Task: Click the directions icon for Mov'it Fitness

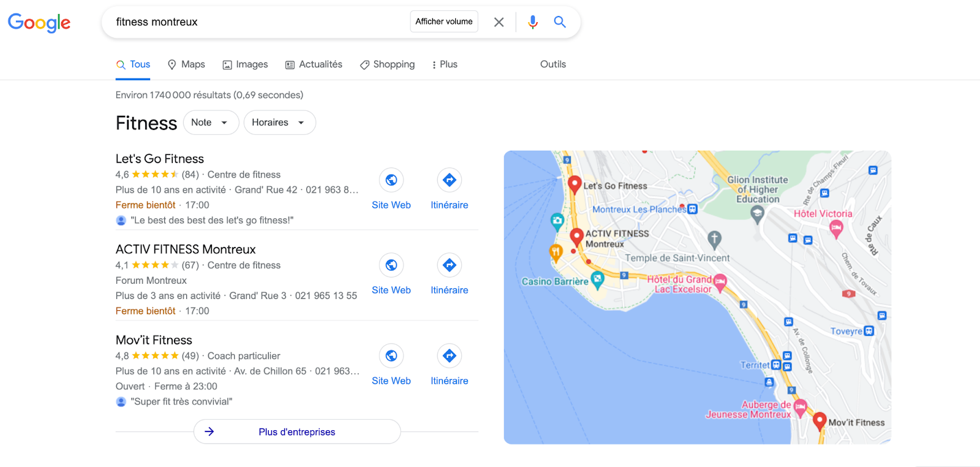Action: point(450,356)
